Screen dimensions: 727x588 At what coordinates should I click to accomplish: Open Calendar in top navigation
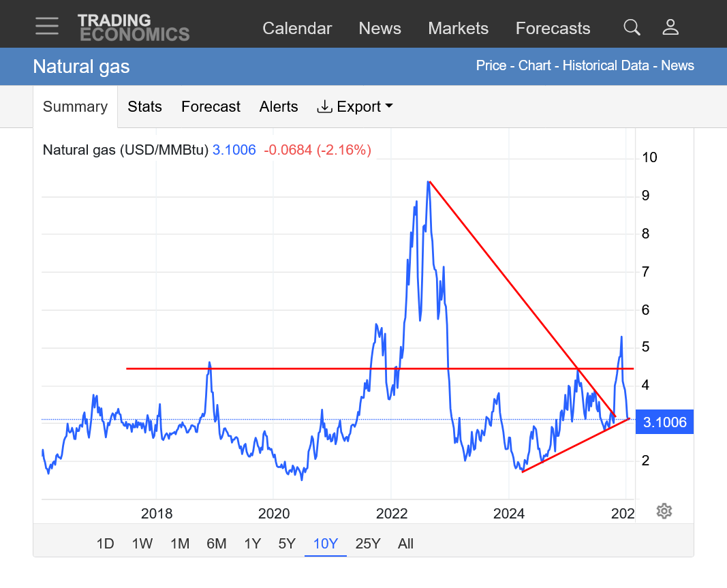tap(297, 29)
